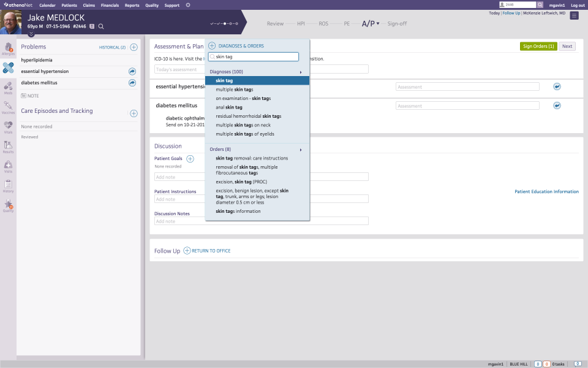588x368 pixels.
Task: Add a new problem with the plus icon
Action: click(x=134, y=47)
